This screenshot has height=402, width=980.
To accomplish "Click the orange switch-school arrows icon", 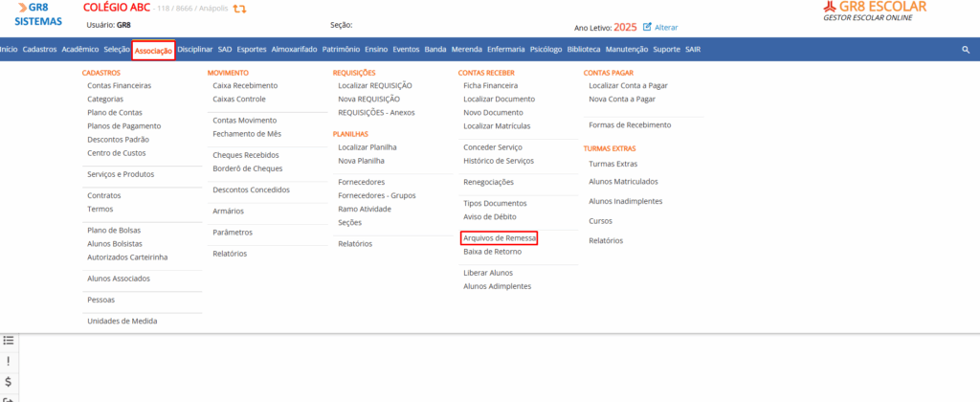I will point(239,9).
